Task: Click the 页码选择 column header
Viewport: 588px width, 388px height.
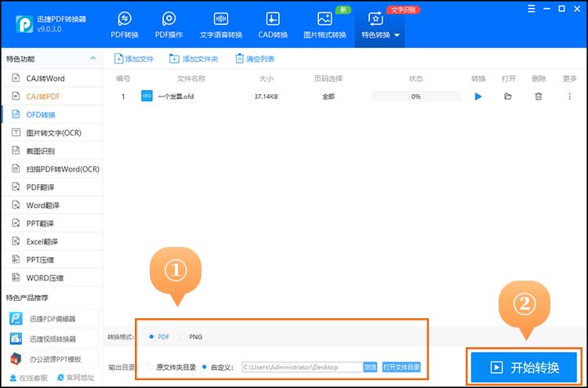Action: tap(328, 78)
